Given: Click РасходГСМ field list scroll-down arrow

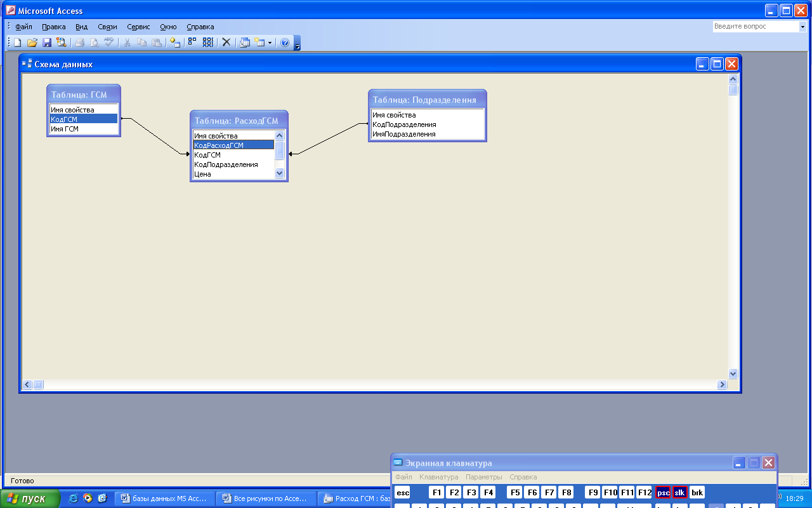Looking at the screenshot, I should pyautogui.click(x=280, y=173).
